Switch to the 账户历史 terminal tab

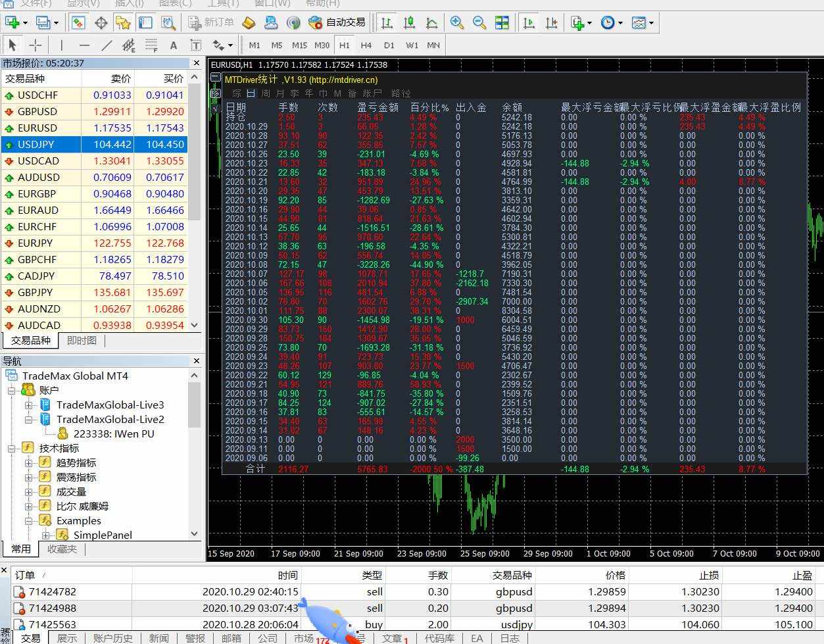click(112, 638)
